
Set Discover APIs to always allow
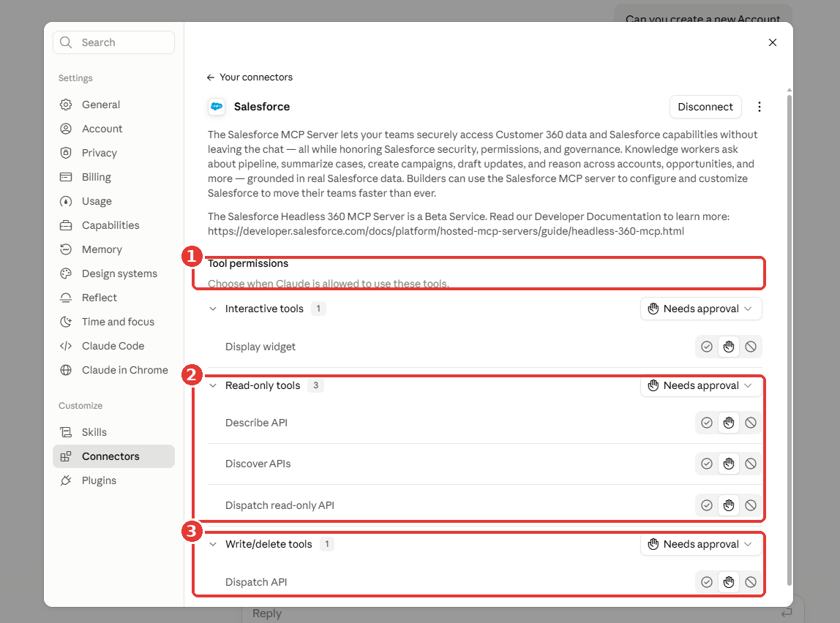click(707, 464)
